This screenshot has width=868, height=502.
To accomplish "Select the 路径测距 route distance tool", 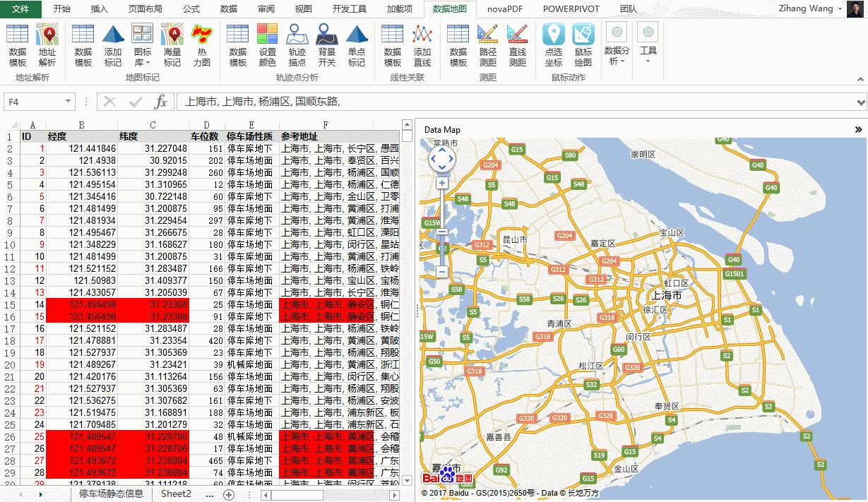I will point(488,45).
